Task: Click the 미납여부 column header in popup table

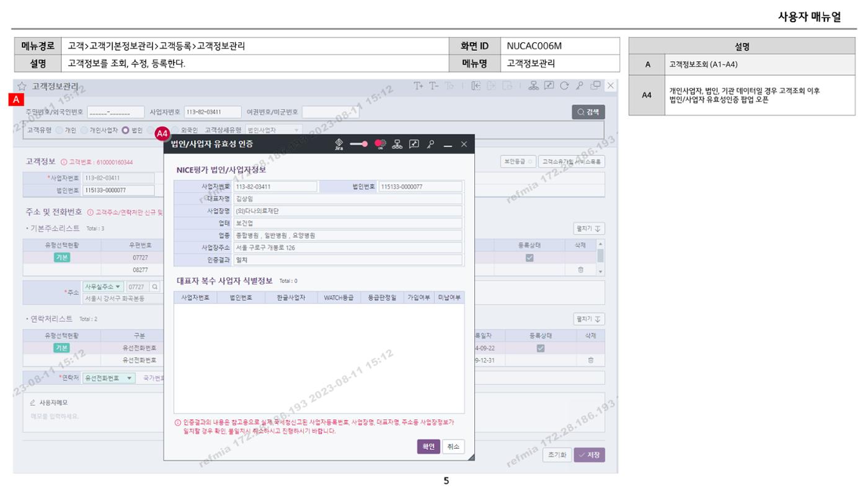Action: click(449, 298)
